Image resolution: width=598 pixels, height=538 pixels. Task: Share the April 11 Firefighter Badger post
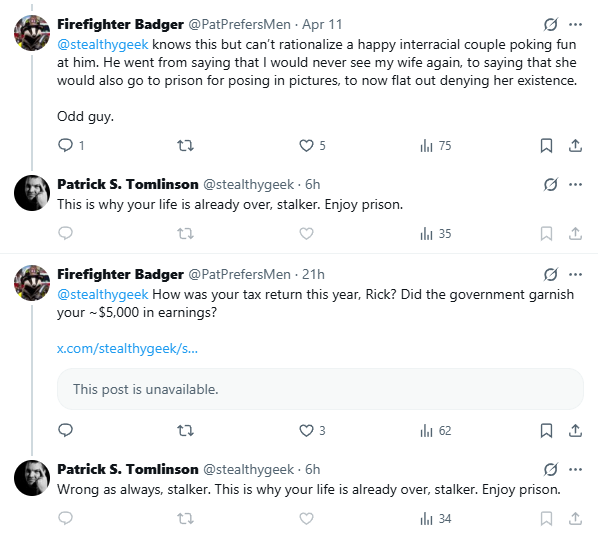(575, 145)
